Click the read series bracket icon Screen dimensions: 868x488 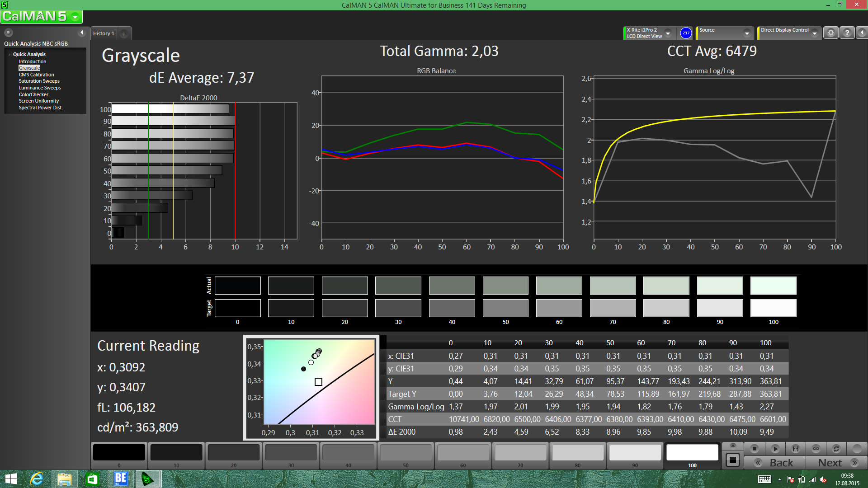796,449
